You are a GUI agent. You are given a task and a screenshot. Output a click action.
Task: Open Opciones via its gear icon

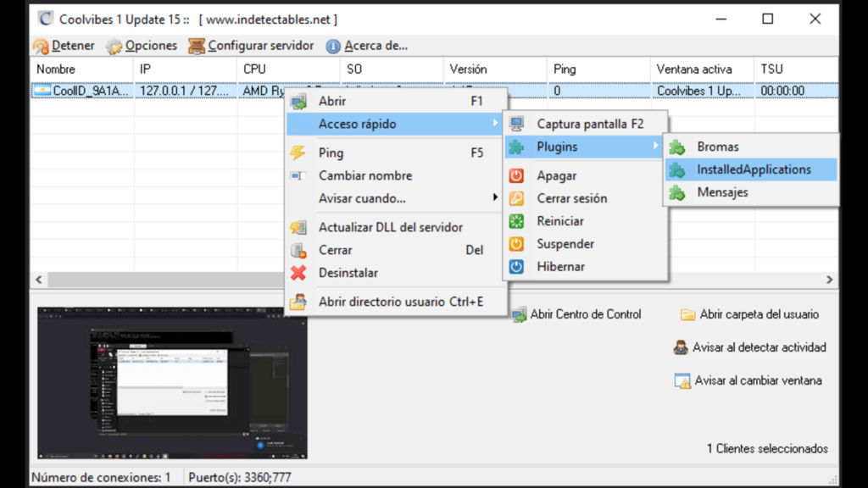[x=114, y=46]
